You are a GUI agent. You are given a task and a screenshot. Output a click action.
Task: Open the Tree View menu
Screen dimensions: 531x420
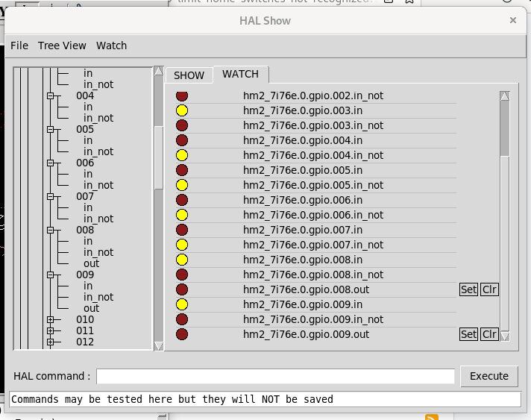tap(62, 46)
